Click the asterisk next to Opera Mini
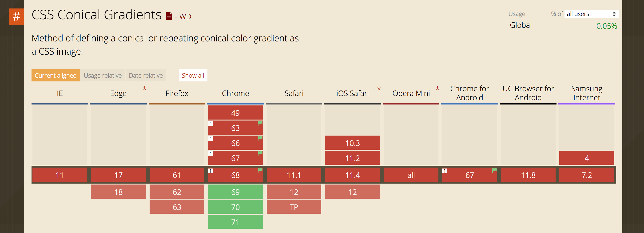Image resolution: width=644 pixels, height=233 pixels. point(437,88)
